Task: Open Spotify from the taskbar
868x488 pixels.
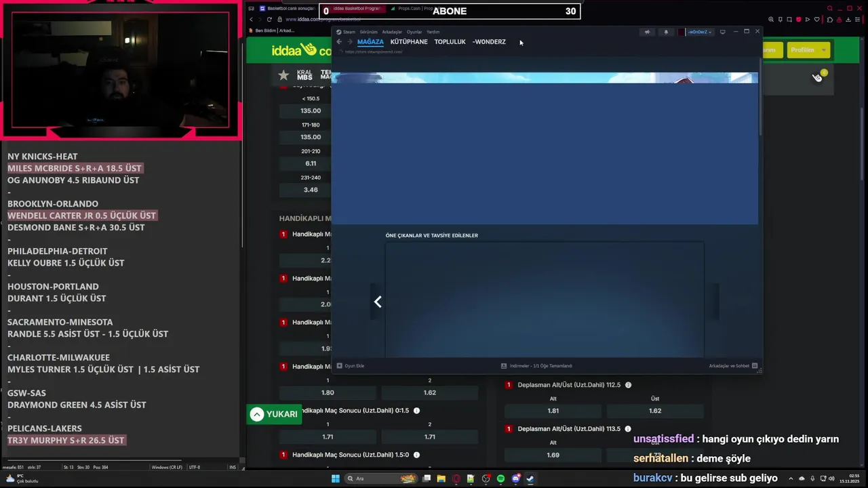Action: (x=500, y=479)
